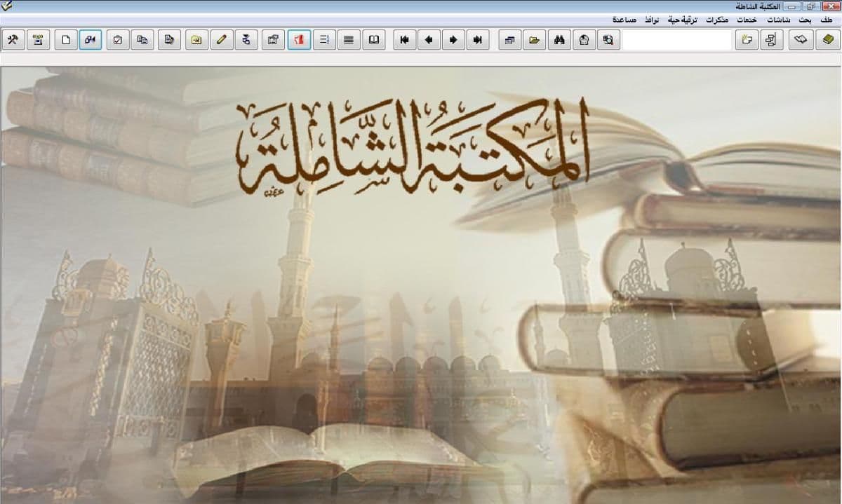
Task: Click the right arrow navigation button
Action: coord(453,40)
